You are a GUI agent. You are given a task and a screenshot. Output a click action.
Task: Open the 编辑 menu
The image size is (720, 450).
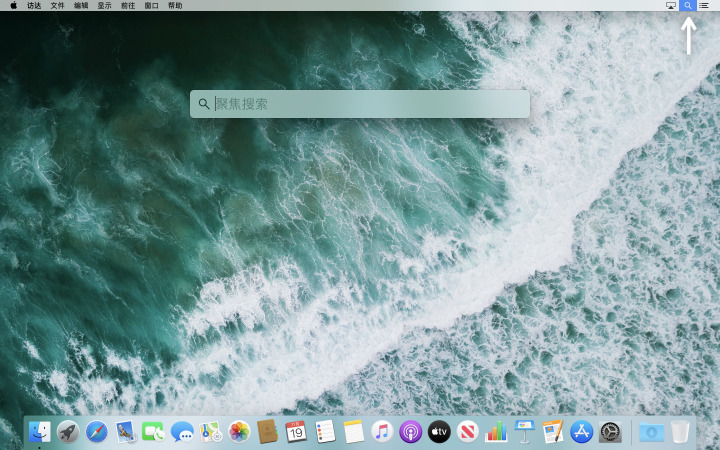(81, 6)
